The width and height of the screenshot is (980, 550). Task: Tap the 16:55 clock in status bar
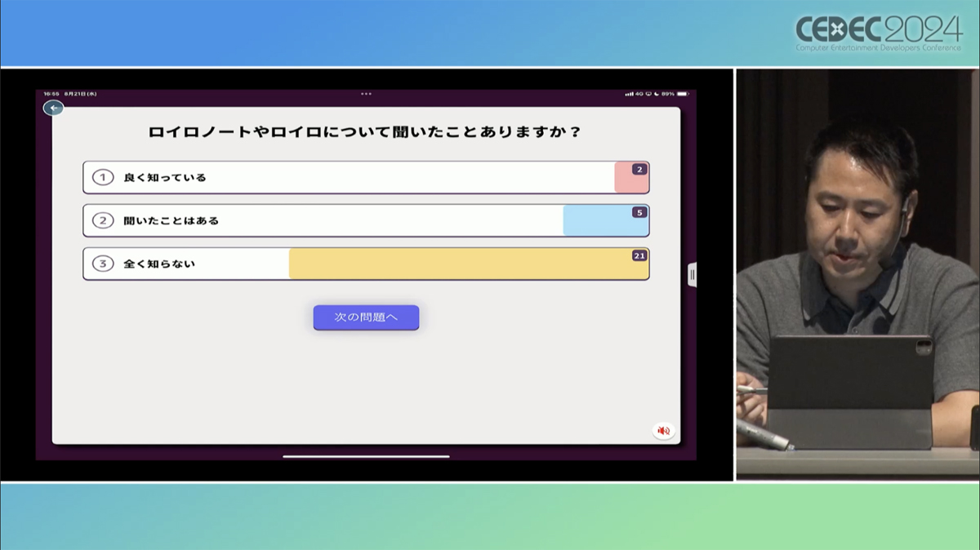(x=51, y=94)
